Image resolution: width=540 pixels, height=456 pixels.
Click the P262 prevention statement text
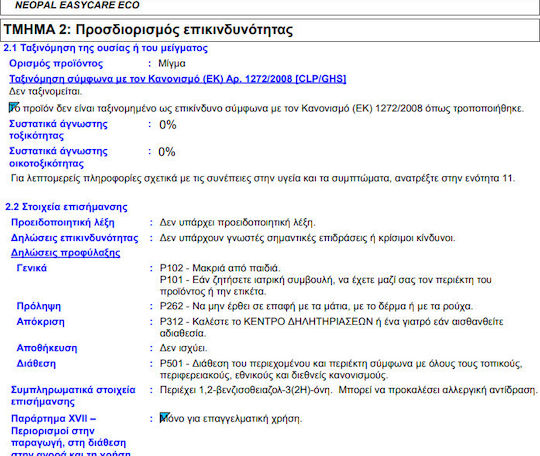[x=316, y=306]
